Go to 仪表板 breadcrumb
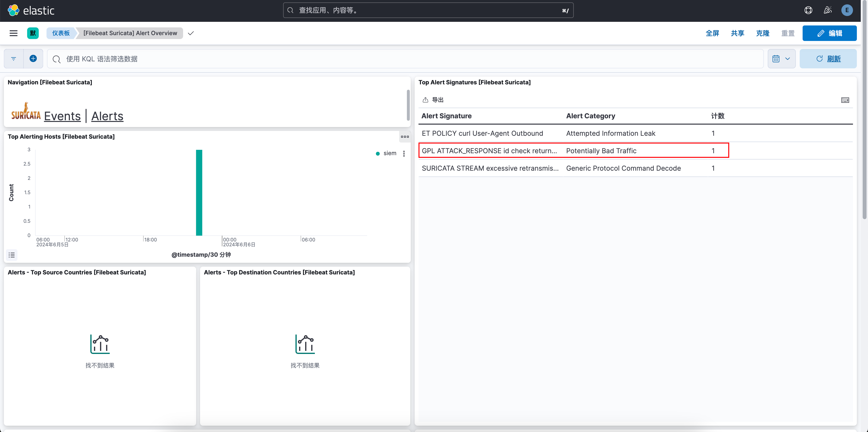Screen dimensions: 868x432 coord(61,33)
